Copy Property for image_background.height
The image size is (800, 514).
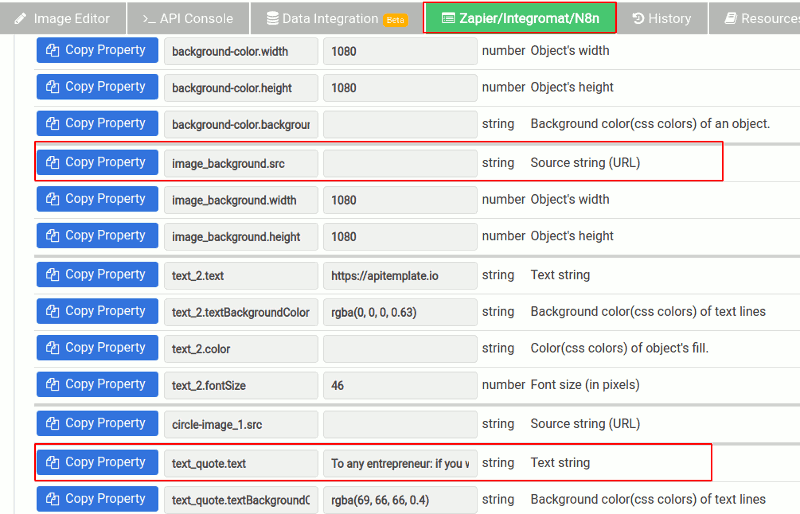tap(97, 236)
